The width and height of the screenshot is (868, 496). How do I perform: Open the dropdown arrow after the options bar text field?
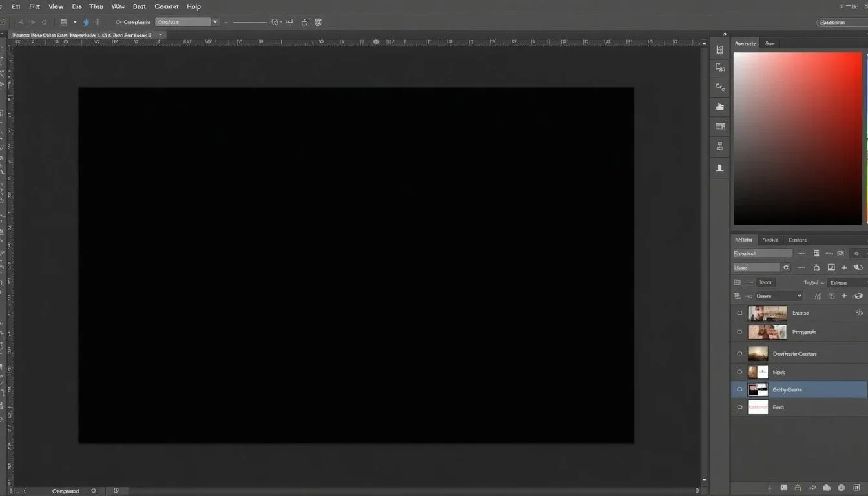[x=215, y=22]
